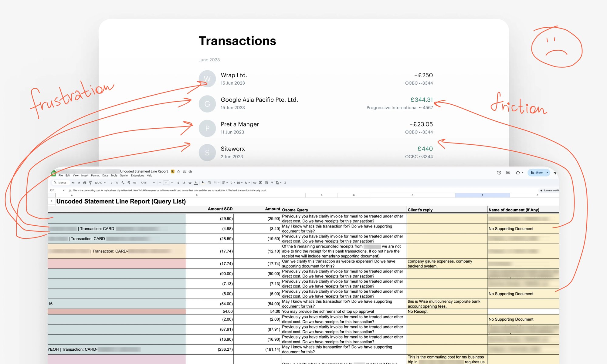Open the fill colour picker
Viewport: 607px width, 364px height.
click(203, 183)
